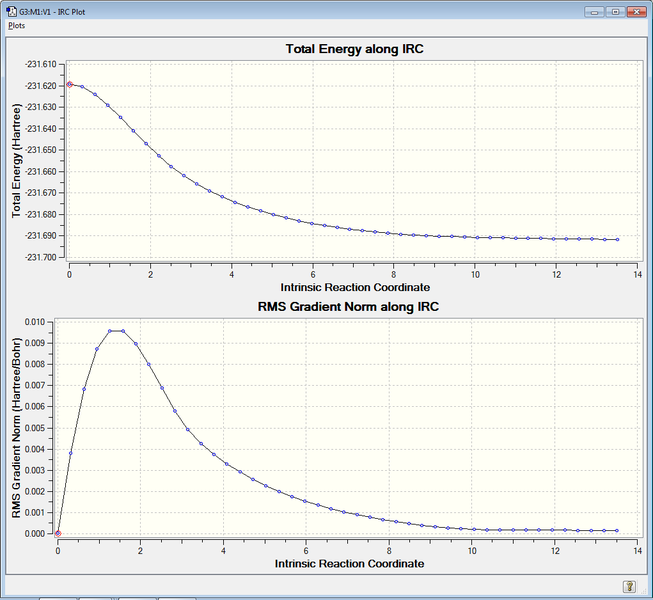
Task: Close the IRC Plot window
Action: point(637,12)
